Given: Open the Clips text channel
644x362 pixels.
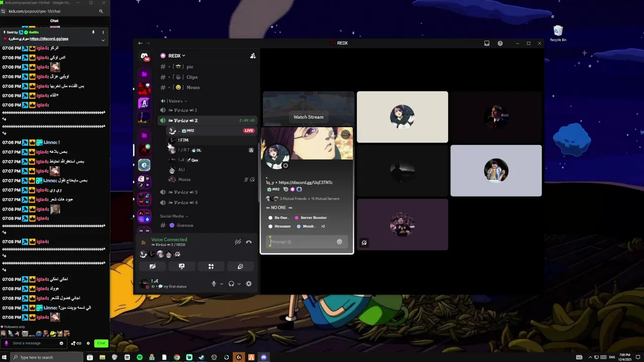Looking at the screenshot, I should click(208, 77).
